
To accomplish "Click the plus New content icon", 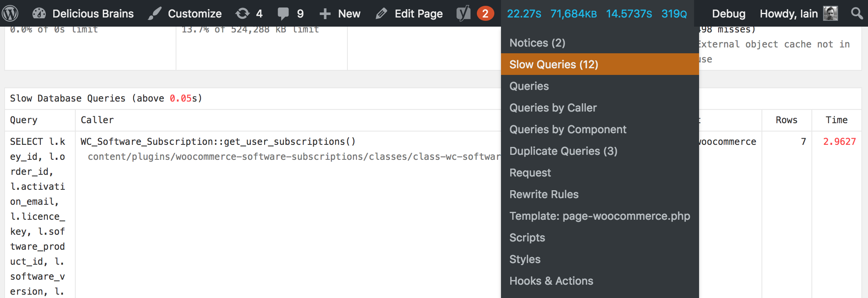I will [325, 14].
